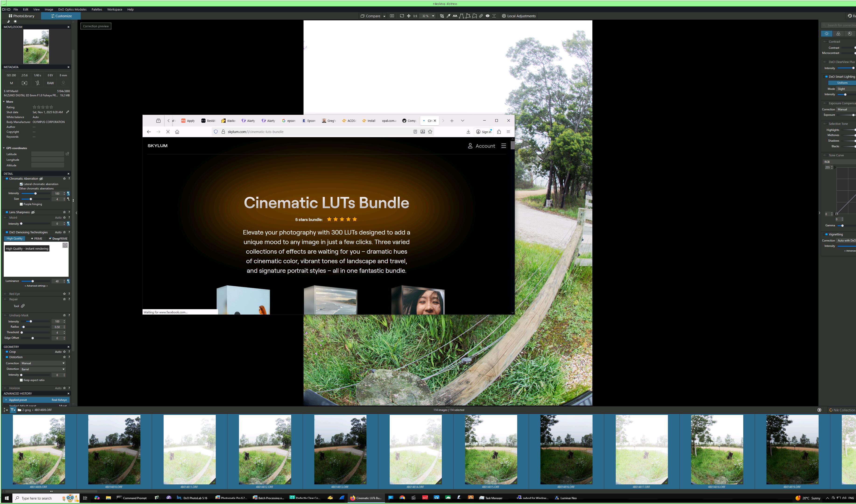Open the zoom percentage dropdown
This screenshot has width=856, height=504.
(x=433, y=16)
